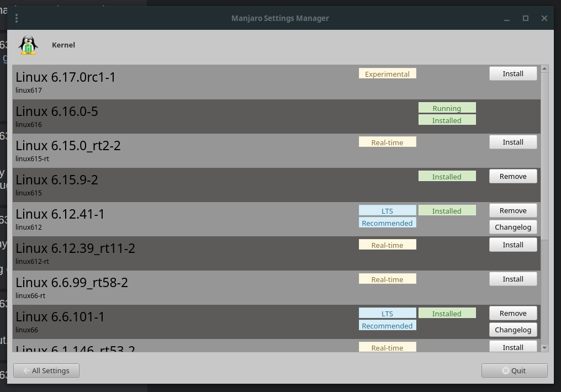Open the titlebar three-dot window menu
Screen dimensions: 561x392
pos(17,18)
